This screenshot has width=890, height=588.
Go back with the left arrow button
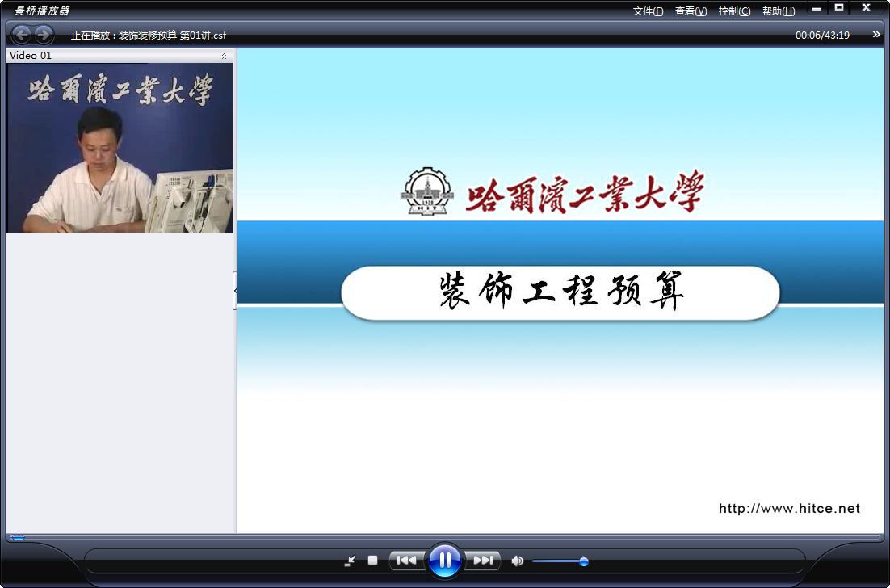(21, 35)
